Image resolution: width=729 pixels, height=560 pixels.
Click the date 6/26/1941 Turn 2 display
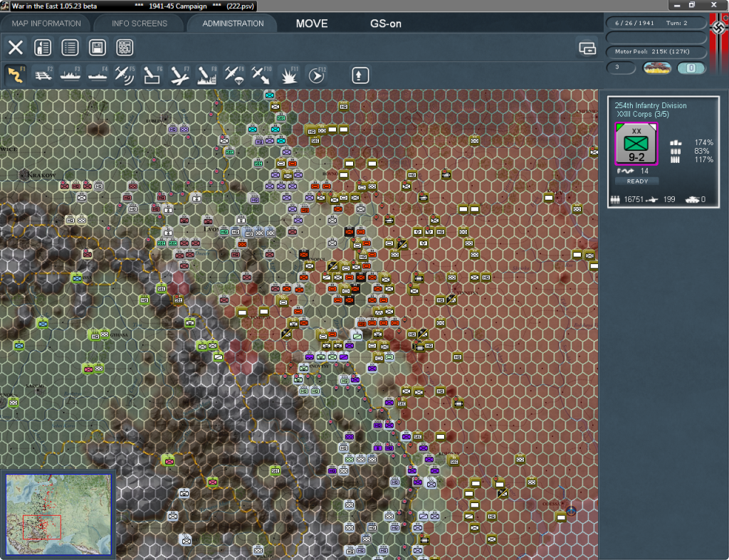(656, 23)
